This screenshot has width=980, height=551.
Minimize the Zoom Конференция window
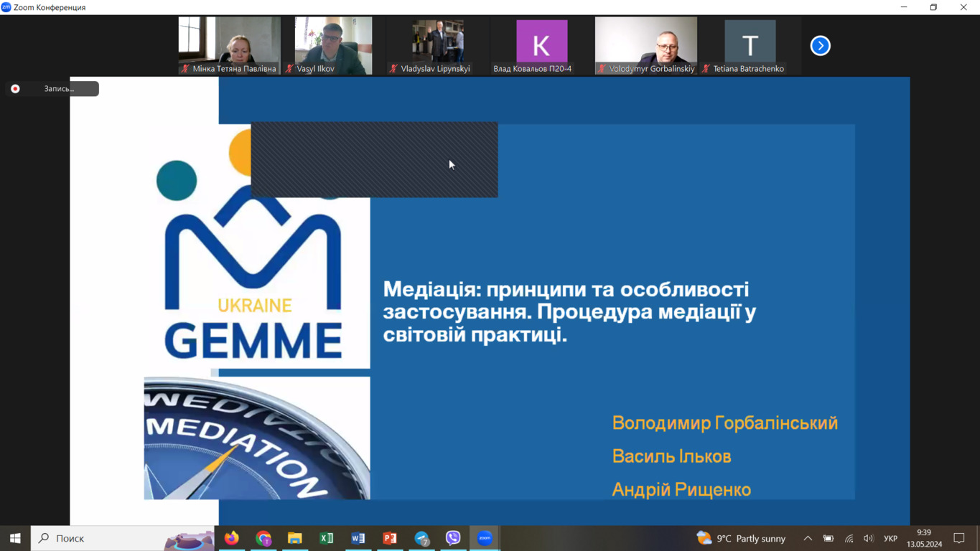904,7
